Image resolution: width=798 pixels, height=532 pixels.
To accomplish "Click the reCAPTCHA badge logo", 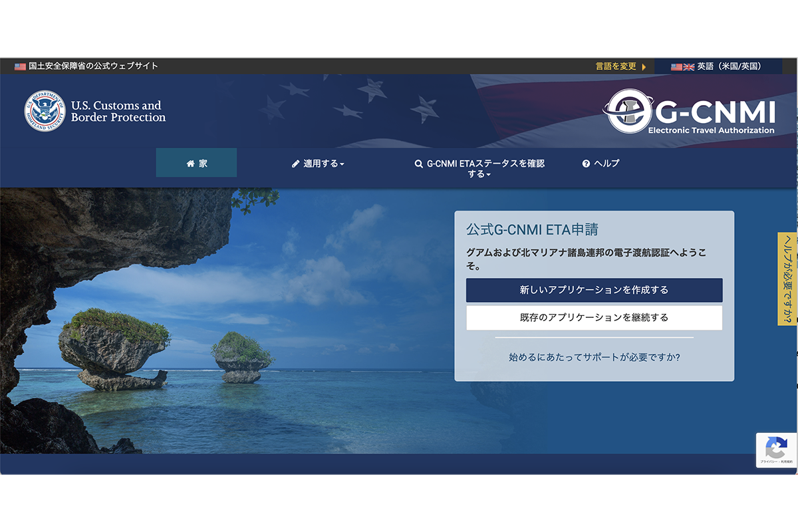I will tap(776, 448).
